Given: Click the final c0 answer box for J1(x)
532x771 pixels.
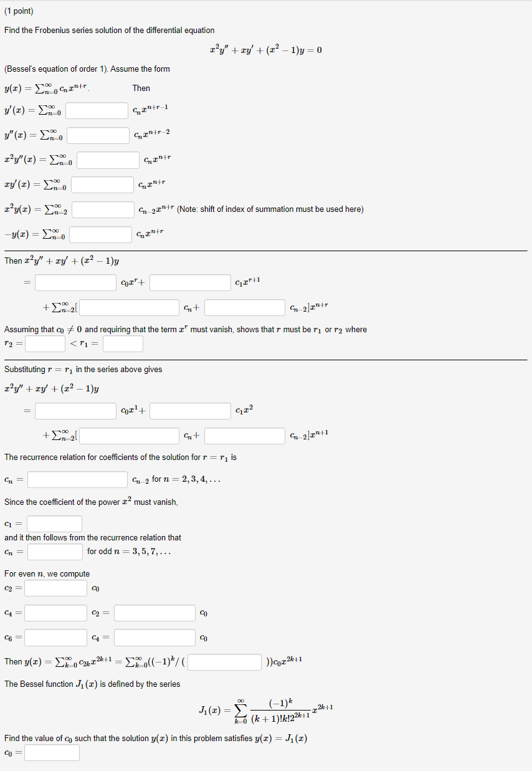Looking at the screenshot, I should pyautogui.click(x=52, y=752).
